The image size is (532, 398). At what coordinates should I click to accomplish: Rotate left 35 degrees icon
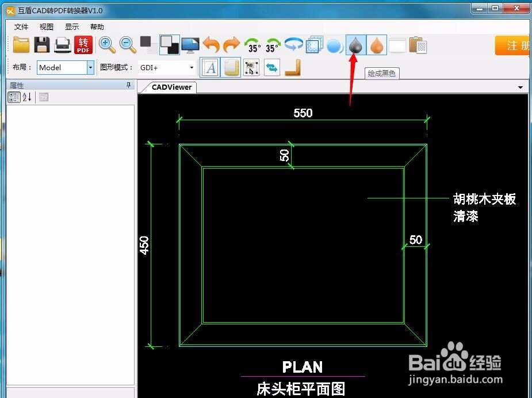click(252, 45)
